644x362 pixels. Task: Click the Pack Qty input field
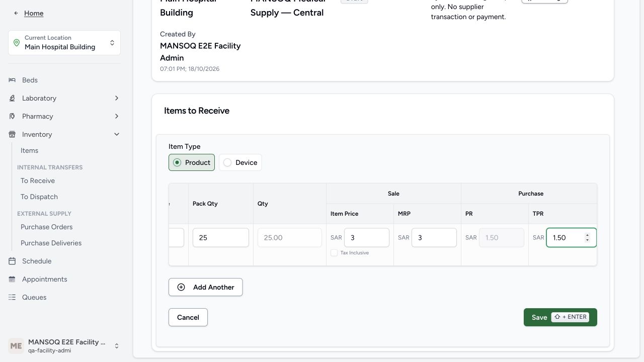[x=221, y=238]
